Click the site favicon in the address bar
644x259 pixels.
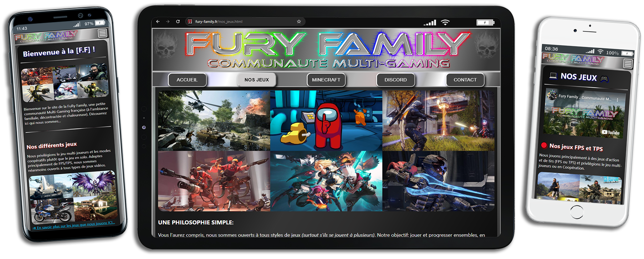190,22
